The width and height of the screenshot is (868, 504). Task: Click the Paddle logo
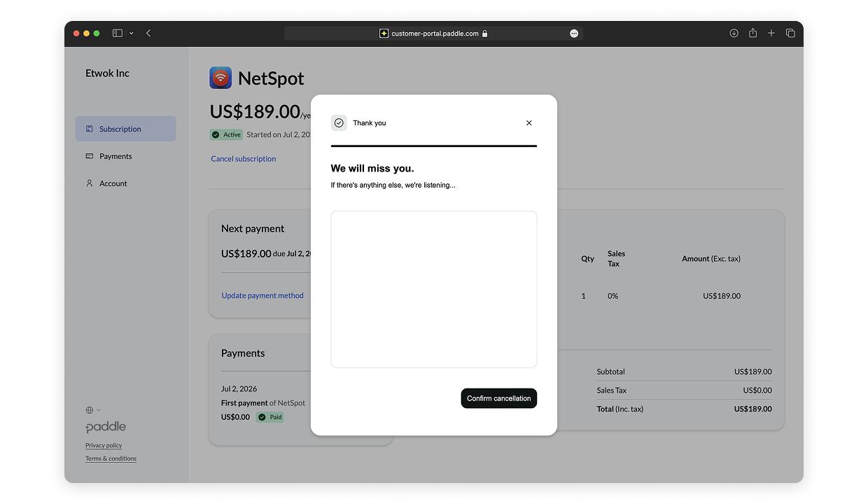click(x=106, y=427)
